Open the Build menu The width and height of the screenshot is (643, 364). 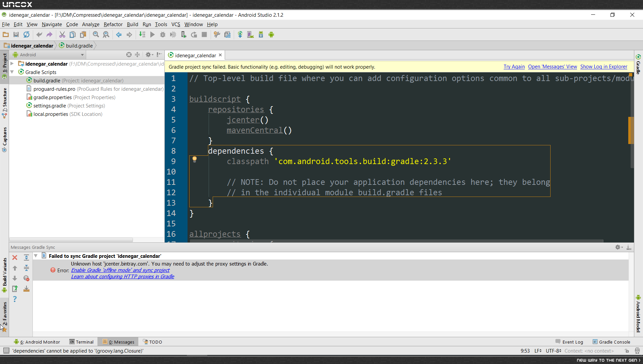[132, 24]
